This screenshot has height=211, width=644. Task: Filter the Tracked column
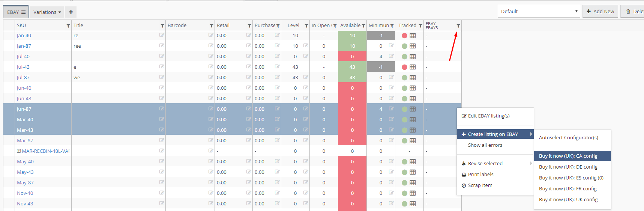coord(420,26)
